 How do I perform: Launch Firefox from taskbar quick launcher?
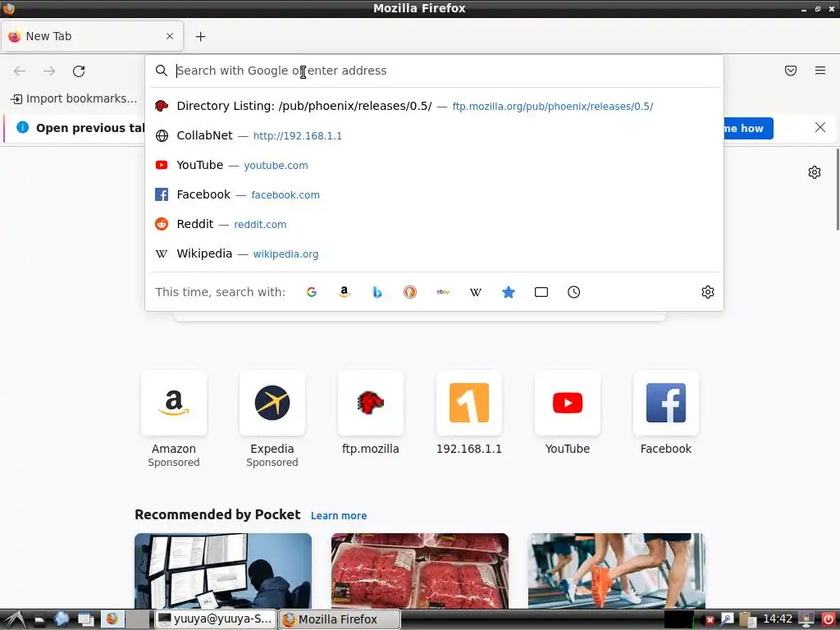[112, 619]
